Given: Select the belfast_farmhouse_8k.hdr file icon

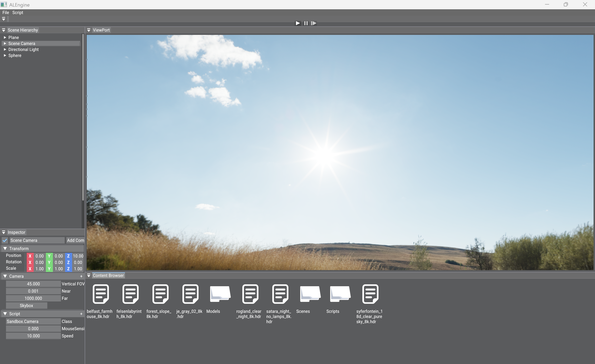Looking at the screenshot, I should click(x=101, y=294).
